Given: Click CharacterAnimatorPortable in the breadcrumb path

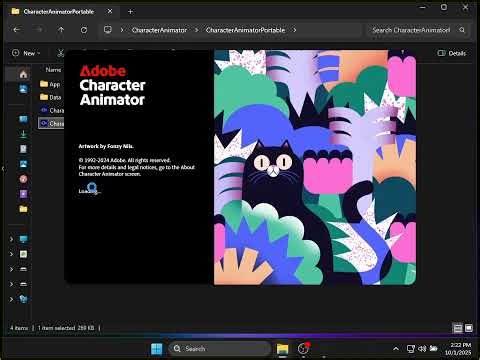Looking at the screenshot, I should [x=245, y=30].
